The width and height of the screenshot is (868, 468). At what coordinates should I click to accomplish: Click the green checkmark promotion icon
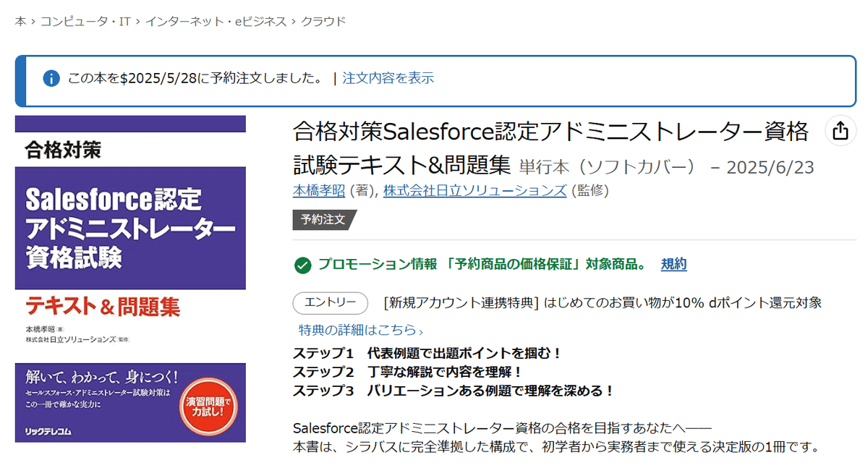302,265
